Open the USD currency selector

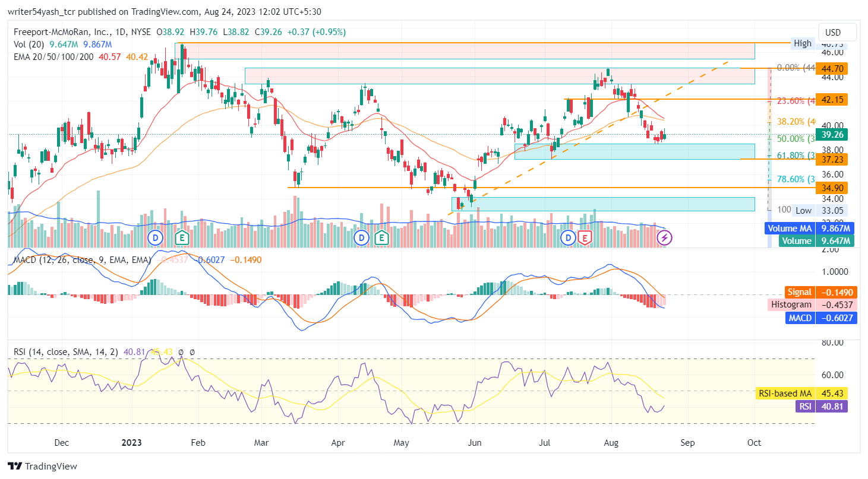tap(838, 32)
